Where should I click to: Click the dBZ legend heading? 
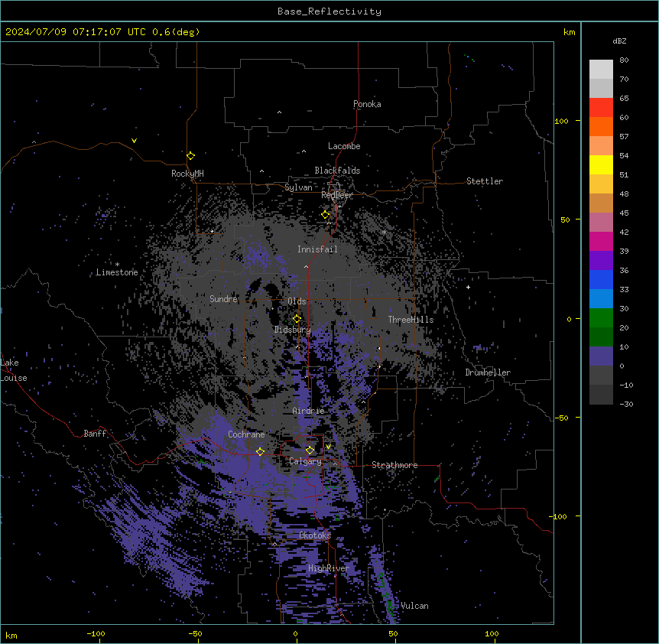click(x=619, y=41)
